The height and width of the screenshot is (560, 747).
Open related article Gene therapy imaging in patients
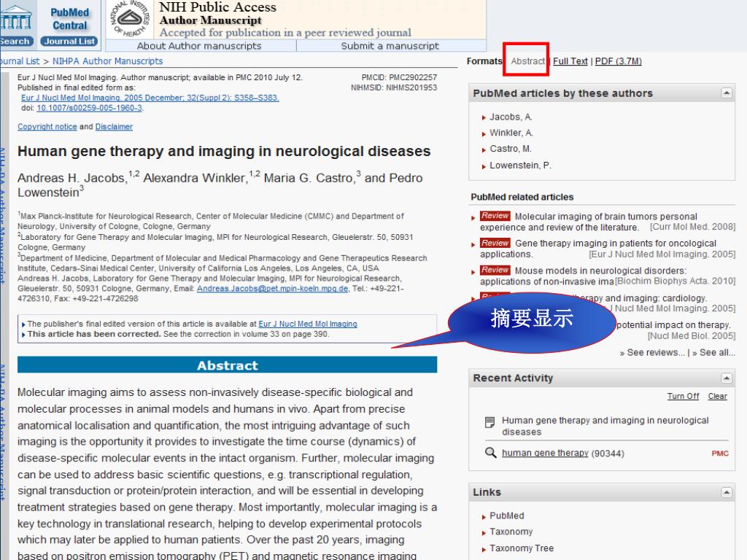pyautogui.click(x=598, y=249)
